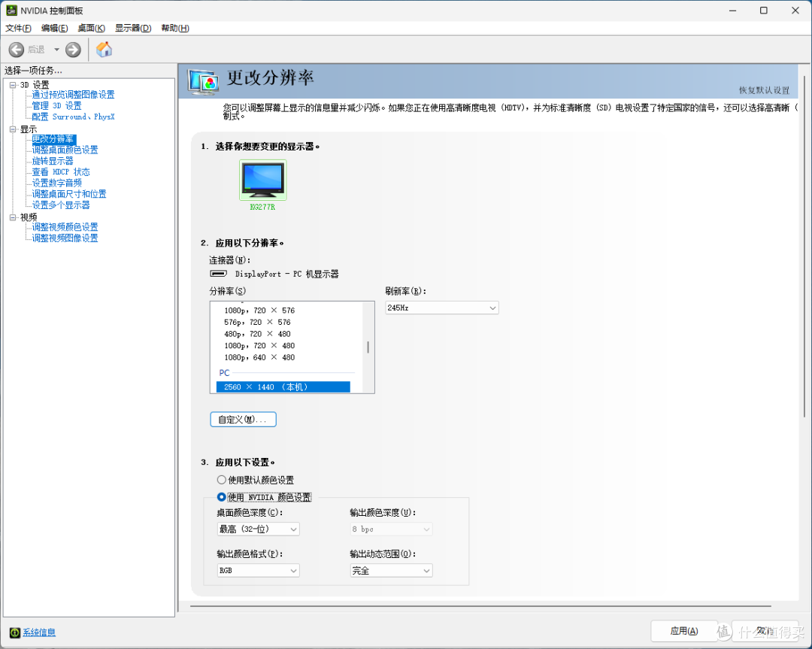The width and height of the screenshot is (812, 649).
Task: Collapse the 3D 设置 tree node
Action: 13,85
